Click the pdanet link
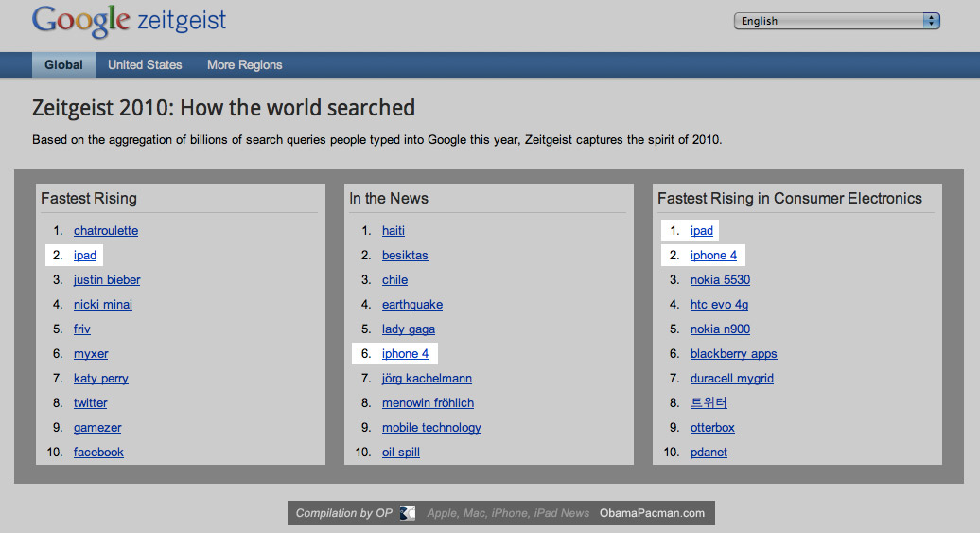980x533 pixels. pyautogui.click(x=709, y=453)
